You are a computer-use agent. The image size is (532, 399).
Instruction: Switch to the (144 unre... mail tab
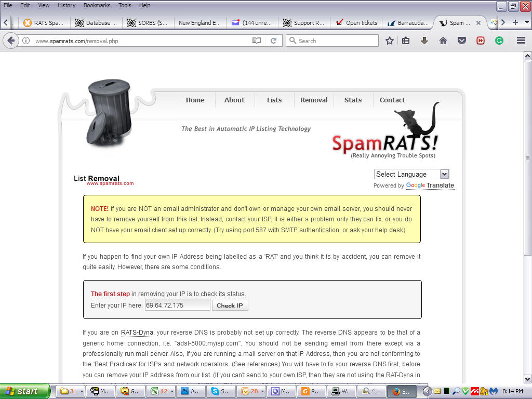[x=252, y=23]
